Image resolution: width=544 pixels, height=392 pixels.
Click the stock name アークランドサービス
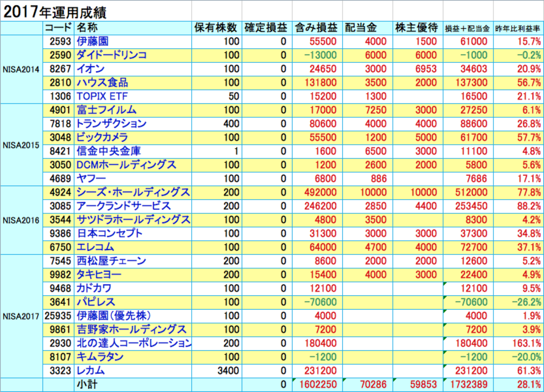123,206
